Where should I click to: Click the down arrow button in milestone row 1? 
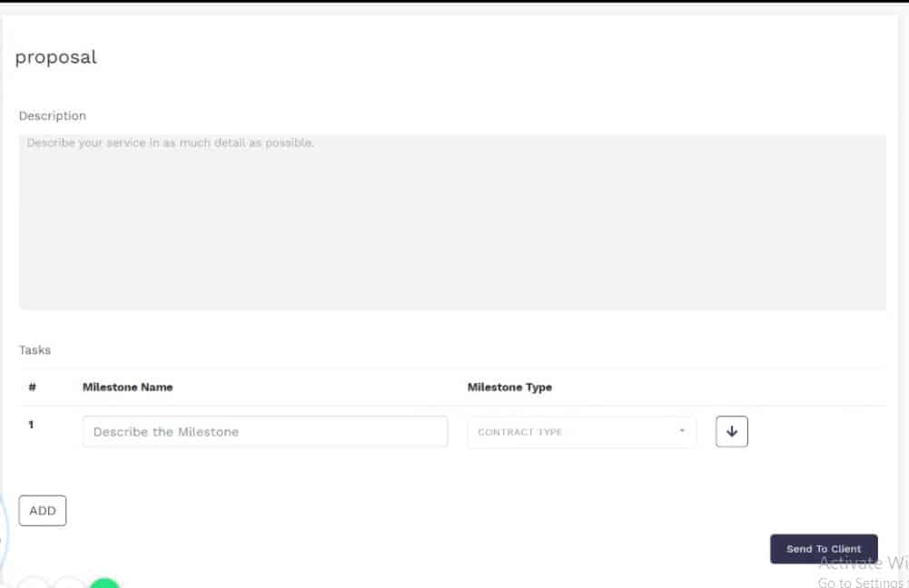[732, 432]
